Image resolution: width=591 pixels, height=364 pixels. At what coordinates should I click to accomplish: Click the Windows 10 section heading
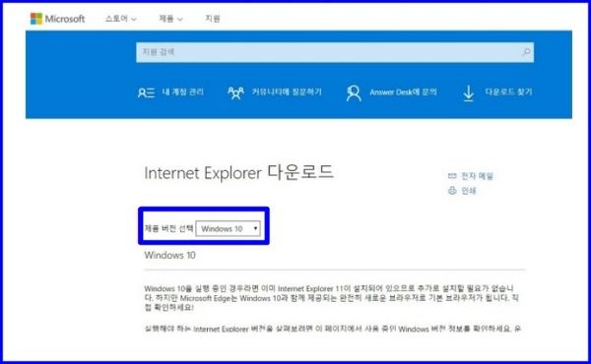(170, 255)
